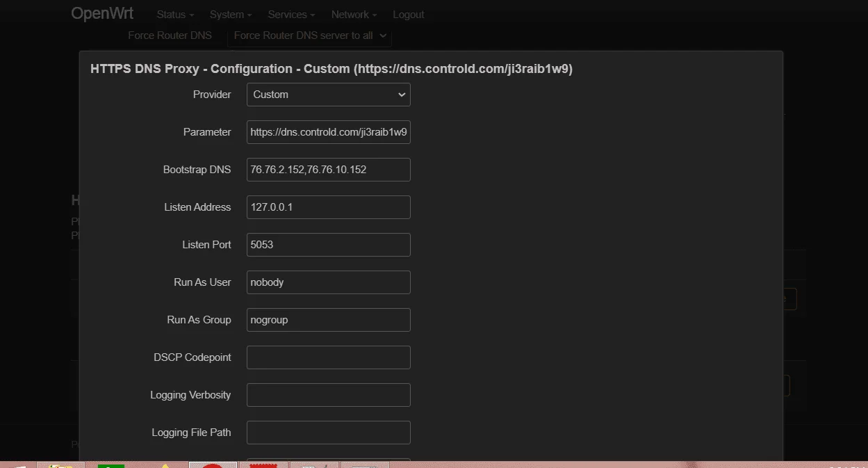Click the Logging File Path label
Image resolution: width=868 pixels, height=468 pixels.
click(x=191, y=433)
